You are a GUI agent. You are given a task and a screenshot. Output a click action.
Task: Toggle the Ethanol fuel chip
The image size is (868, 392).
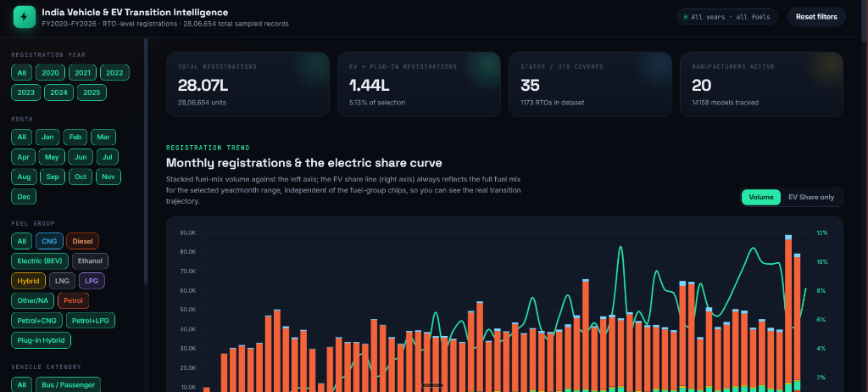[x=90, y=261]
